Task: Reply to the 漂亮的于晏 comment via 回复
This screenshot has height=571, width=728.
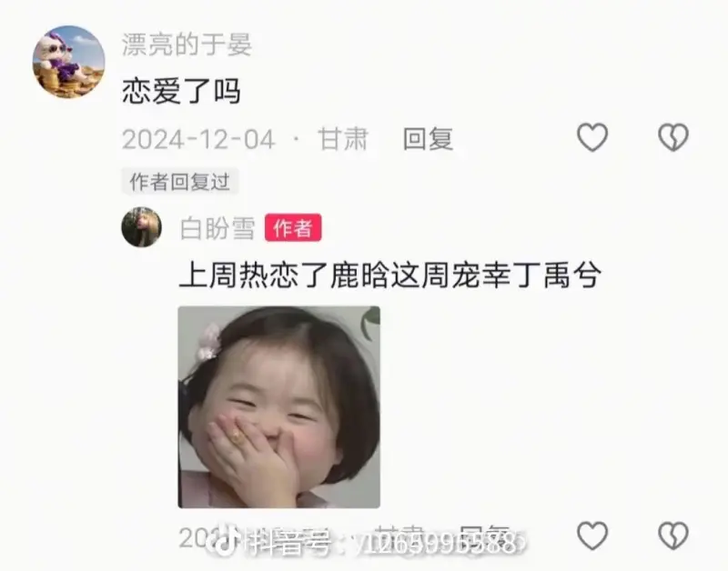Action: [x=428, y=139]
